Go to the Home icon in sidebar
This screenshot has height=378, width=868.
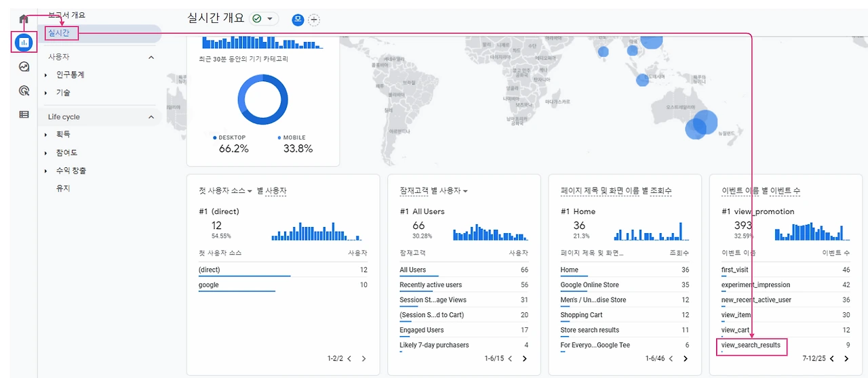click(x=24, y=19)
